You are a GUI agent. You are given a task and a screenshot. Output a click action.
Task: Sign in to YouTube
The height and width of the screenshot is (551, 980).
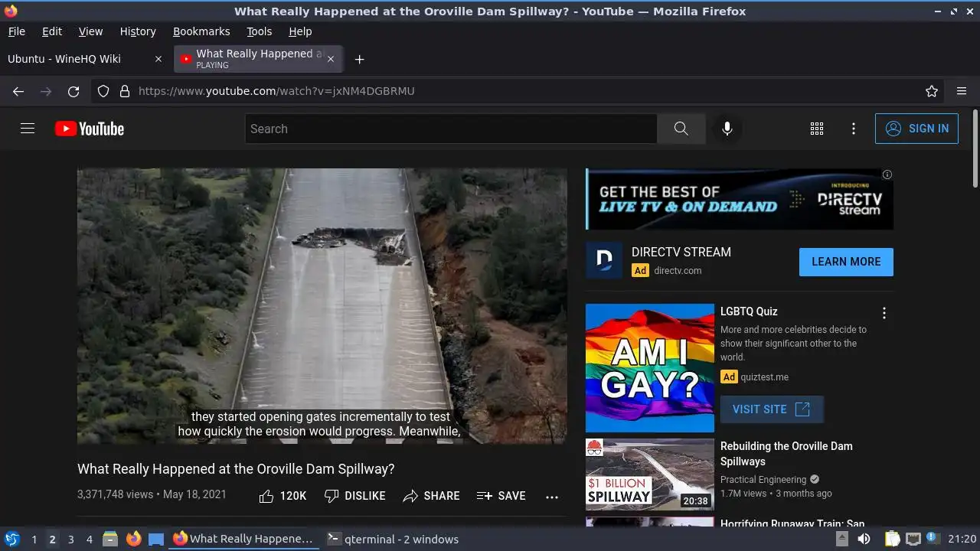pos(916,129)
